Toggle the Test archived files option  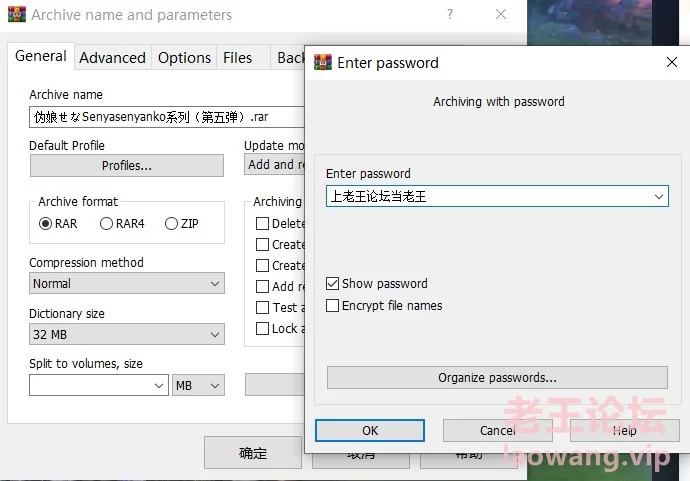pos(262,307)
